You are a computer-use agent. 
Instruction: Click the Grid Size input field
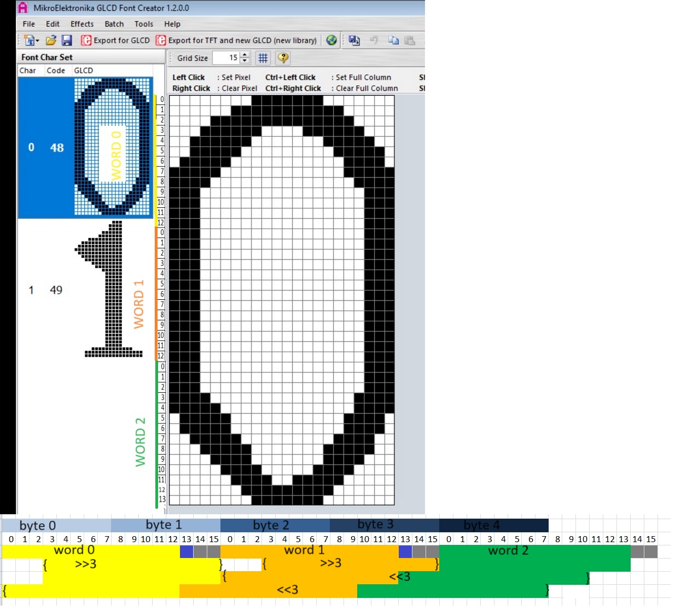226,58
